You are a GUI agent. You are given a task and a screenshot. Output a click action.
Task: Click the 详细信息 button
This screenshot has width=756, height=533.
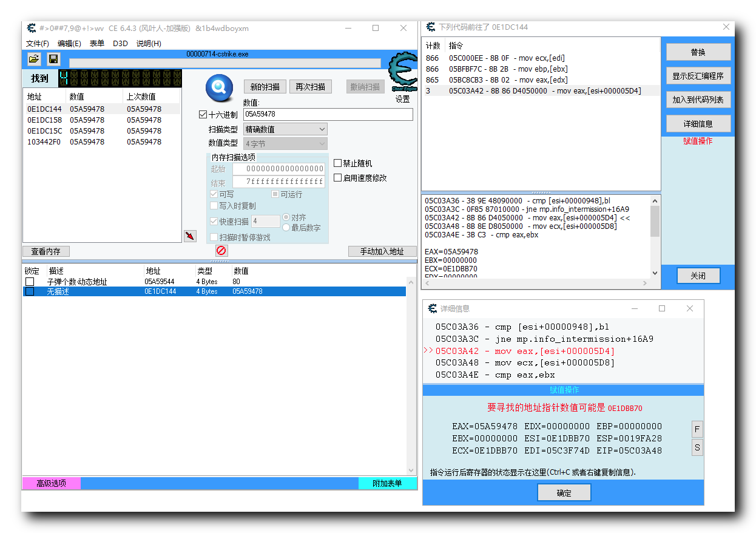(x=698, y=124)
